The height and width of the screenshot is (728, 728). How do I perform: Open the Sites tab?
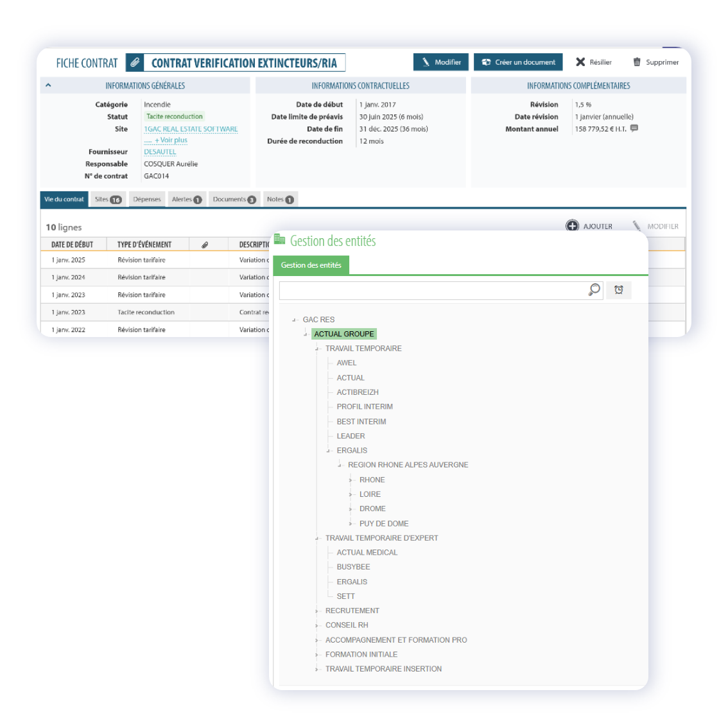pos(108,200)
